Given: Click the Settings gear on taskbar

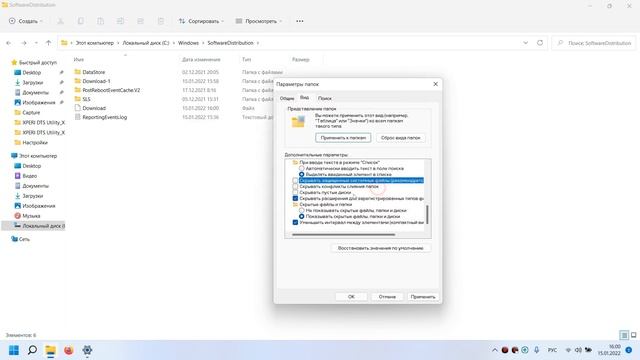Looking at the screenshot, I should coord(87,350).
